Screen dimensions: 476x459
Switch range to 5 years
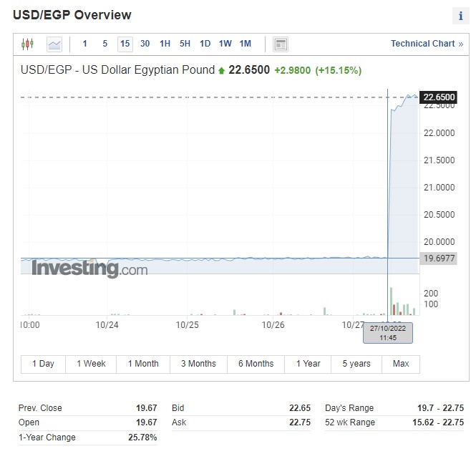(356, 364)
